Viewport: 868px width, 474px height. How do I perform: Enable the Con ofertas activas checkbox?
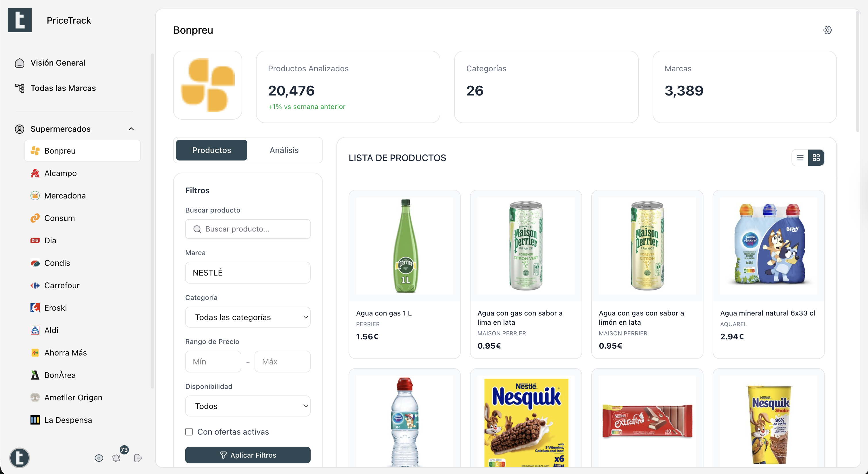pyautogui.click(x=189, y=432)
